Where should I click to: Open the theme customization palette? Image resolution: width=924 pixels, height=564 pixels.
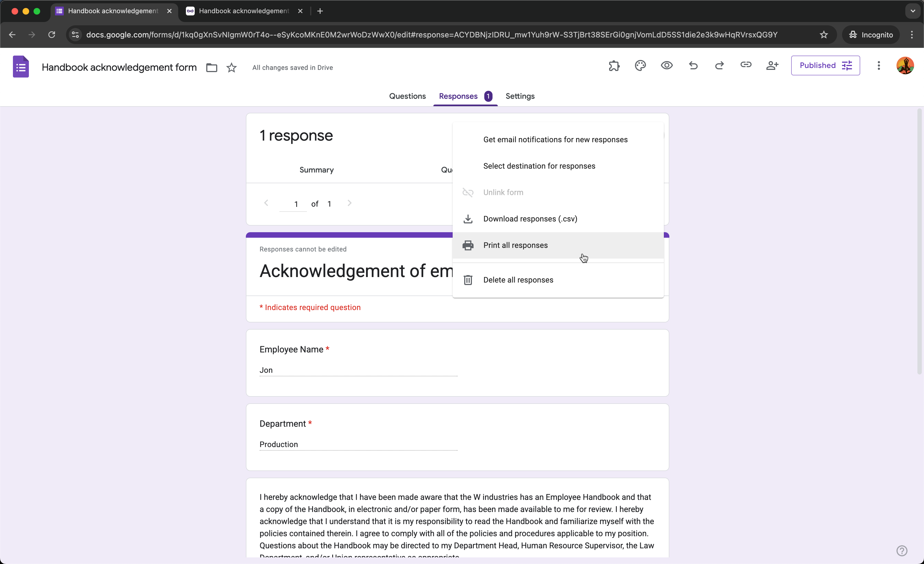(x=640, y=66)
